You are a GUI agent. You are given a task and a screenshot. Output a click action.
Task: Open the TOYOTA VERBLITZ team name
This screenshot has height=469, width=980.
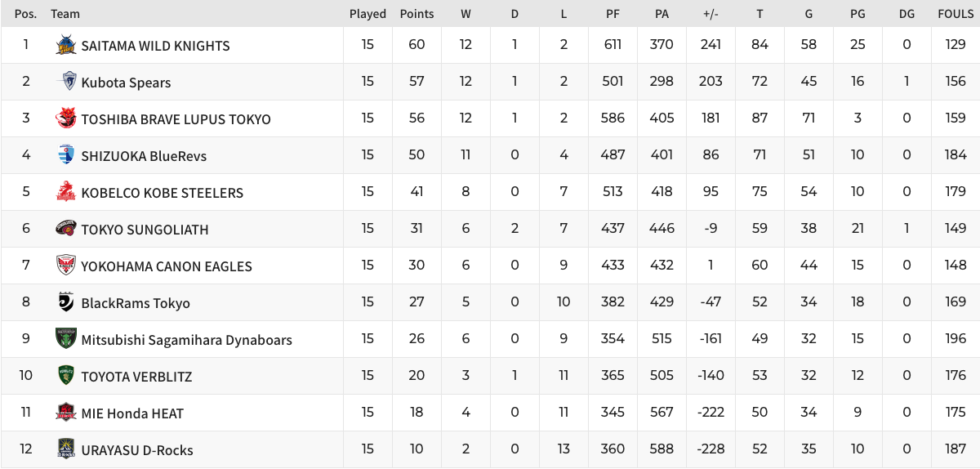(136, 377)
